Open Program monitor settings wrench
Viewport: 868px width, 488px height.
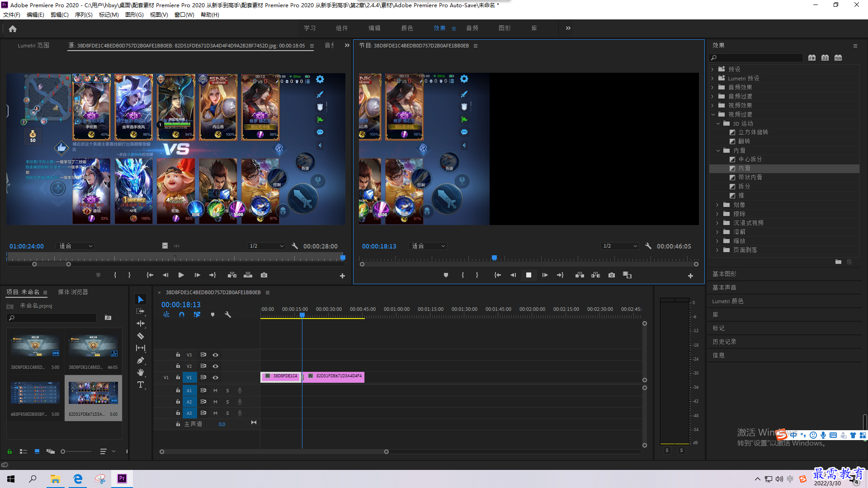[x=648, y=246]
